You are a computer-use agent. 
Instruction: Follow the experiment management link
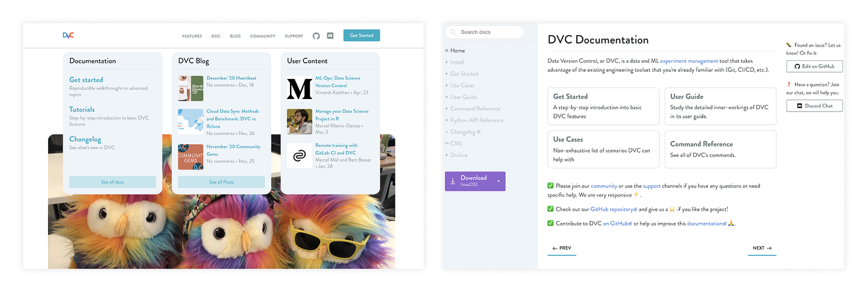pos(689,61)
